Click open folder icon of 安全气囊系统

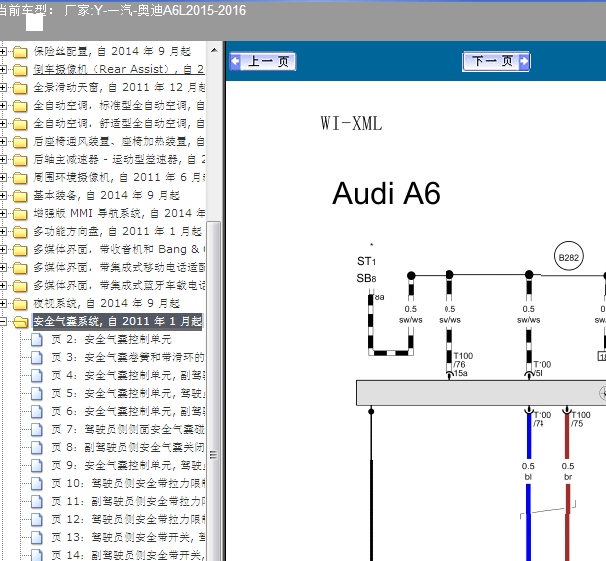click(x=20, y=322)
